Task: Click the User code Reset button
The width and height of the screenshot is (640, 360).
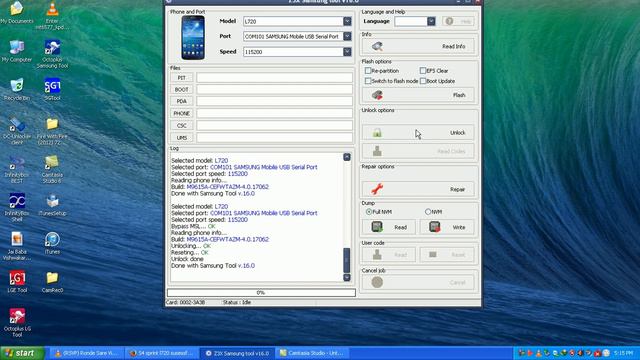Action: (447, 255)
